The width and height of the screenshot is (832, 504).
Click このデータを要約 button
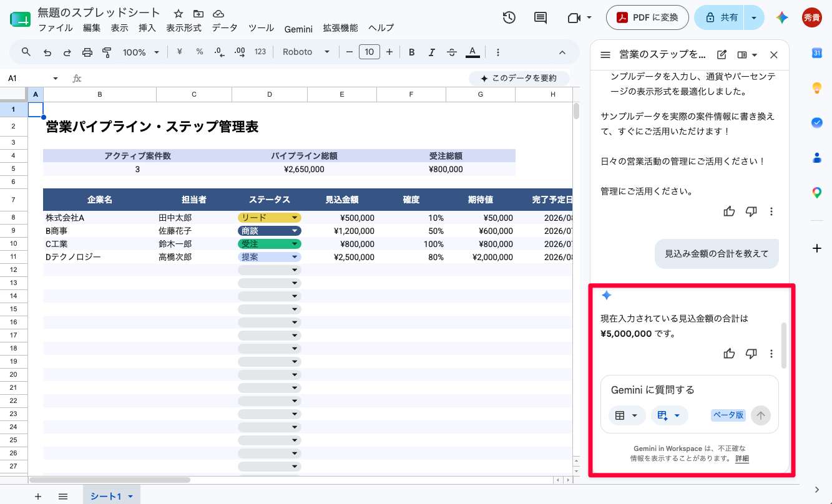coord(519,79)
